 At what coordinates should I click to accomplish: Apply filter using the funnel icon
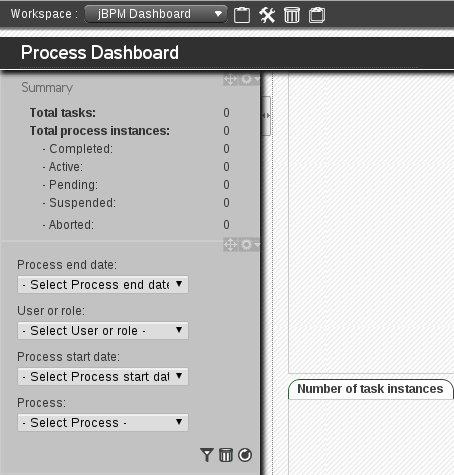click(207, 455)
